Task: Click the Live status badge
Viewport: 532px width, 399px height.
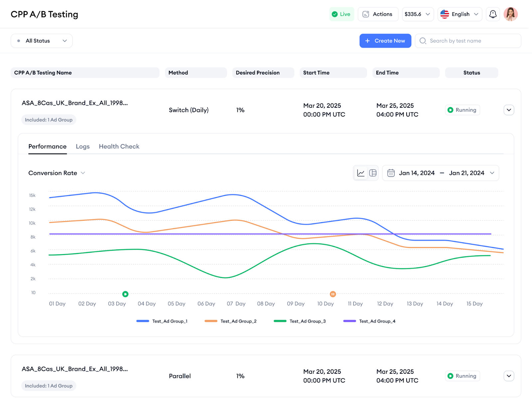Action: pyautogui.click(x=341, y=14)
